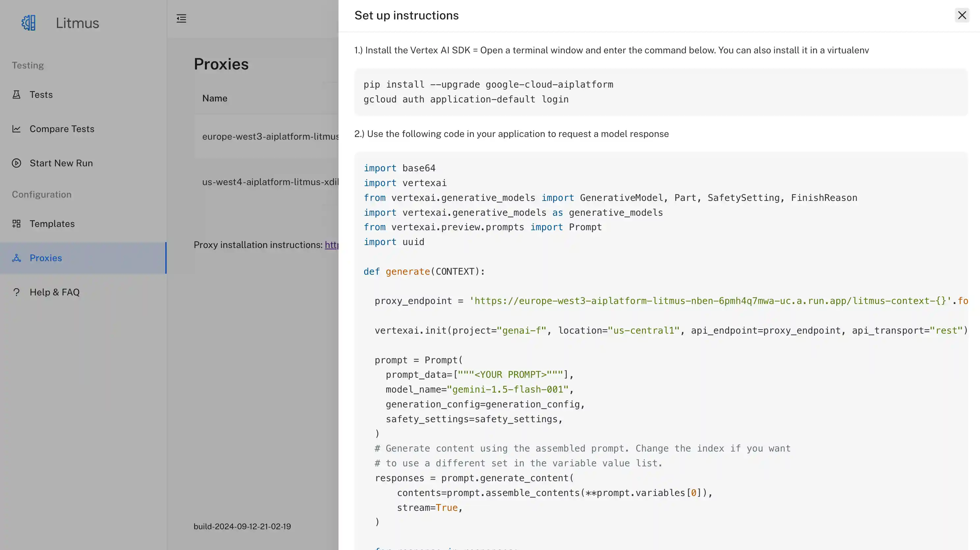Open the proxy installation instructions link
Image resolution: width=980 pixels, height=550 pixels.
[332, 245]
